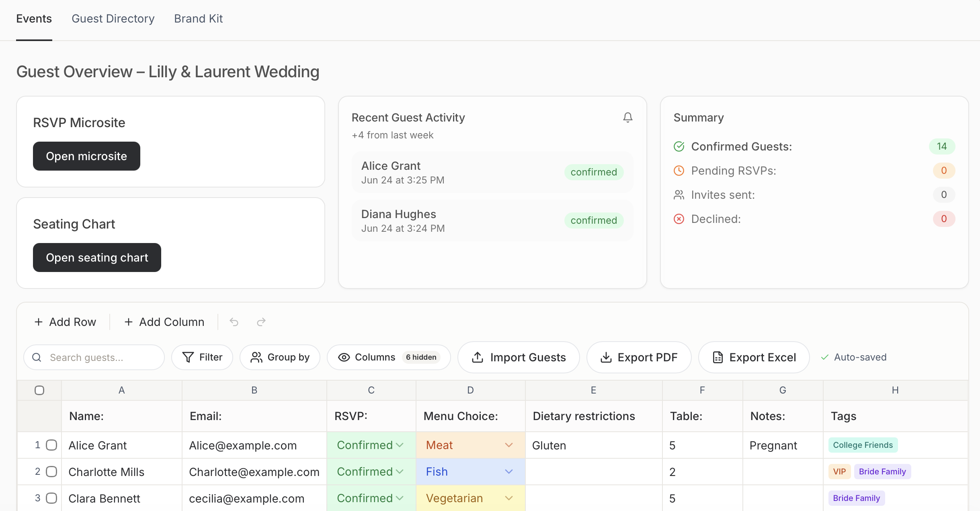Open the Group by option
The width and height of the screenshot is (980, 511).
(x=280, y=357)
